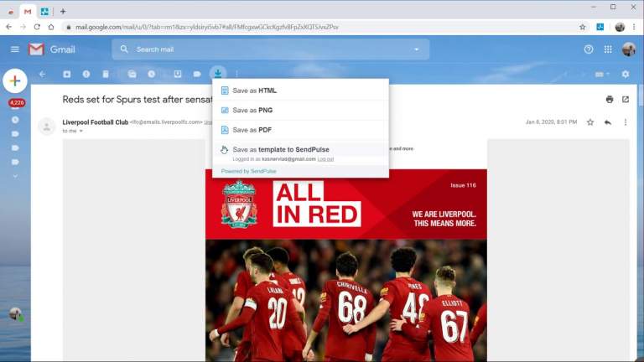Screen dimensions: 644x362
Task: Click the email subject 'Reds set for Spurs test'
Action: 138,100
